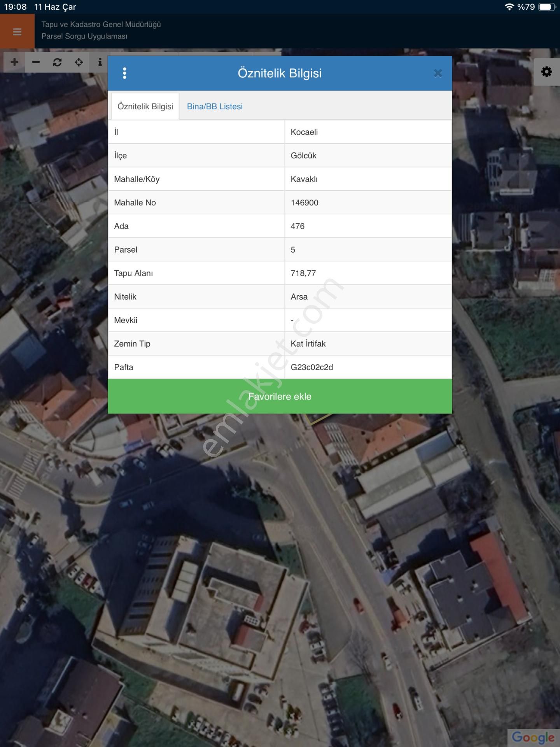This screenshot has height=747, width=560.
Task: Open map settings gear
Action: point(546,72)
